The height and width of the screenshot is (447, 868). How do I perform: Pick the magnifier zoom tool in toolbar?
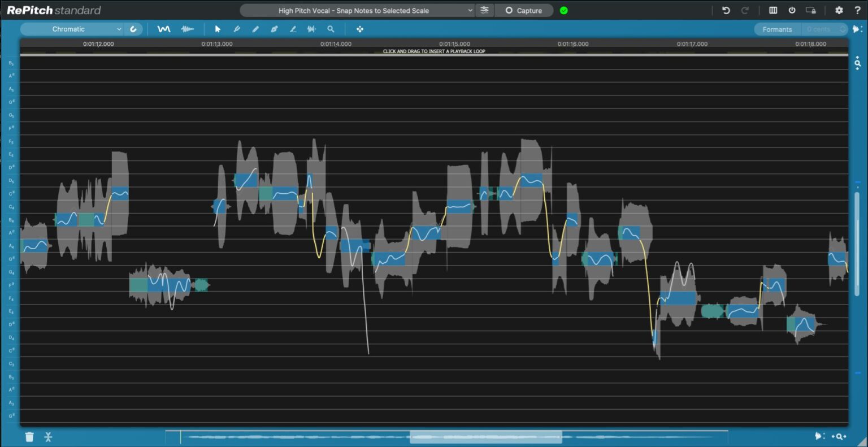click(x=331, y=29)
